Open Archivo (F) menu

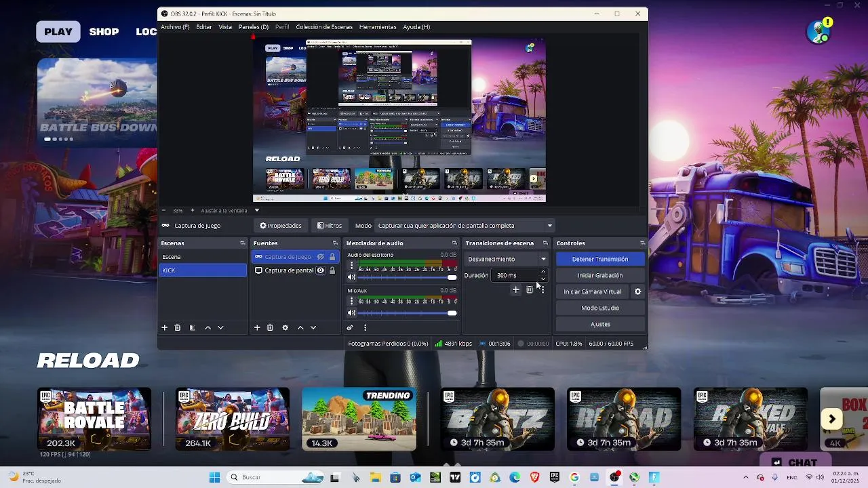coord(175,27)
